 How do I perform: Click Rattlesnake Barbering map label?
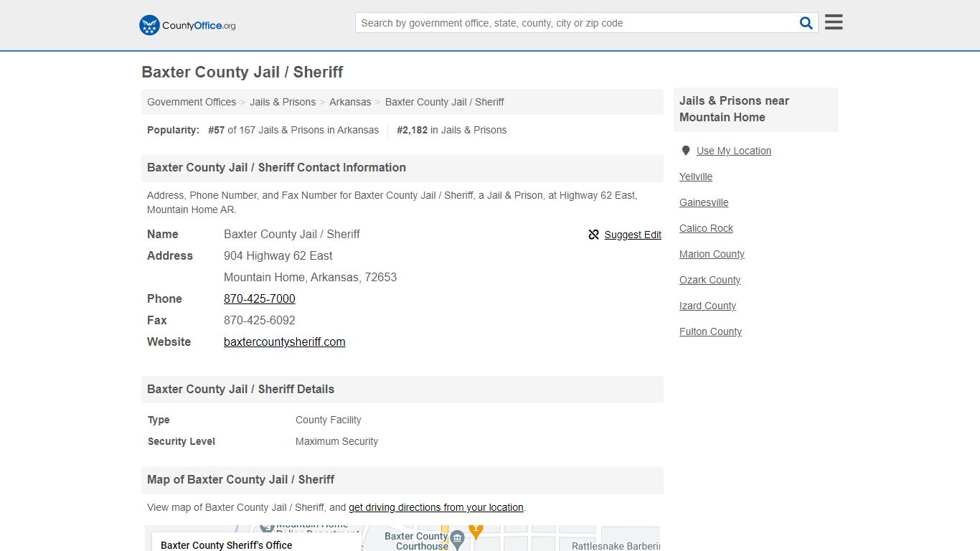616,546
